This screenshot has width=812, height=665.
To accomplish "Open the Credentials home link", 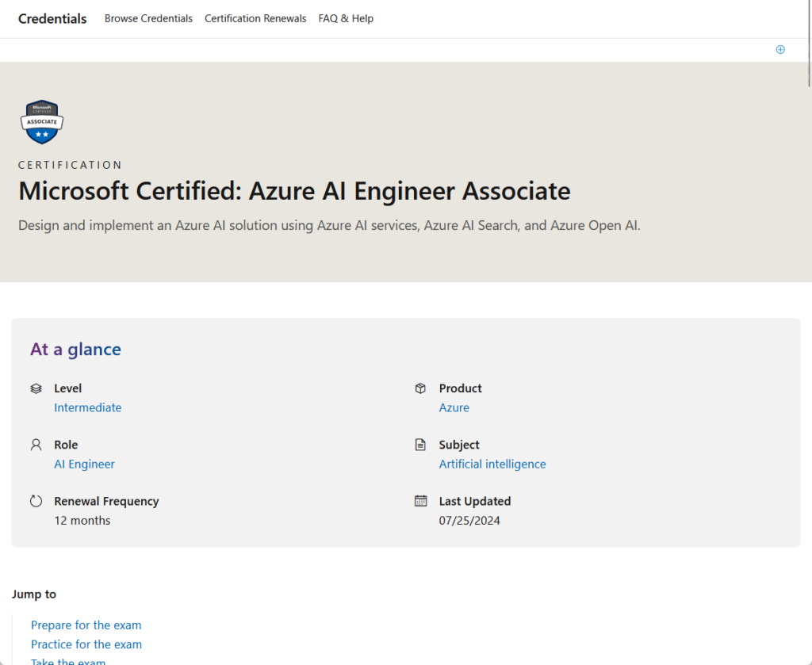I will point(52,19).
